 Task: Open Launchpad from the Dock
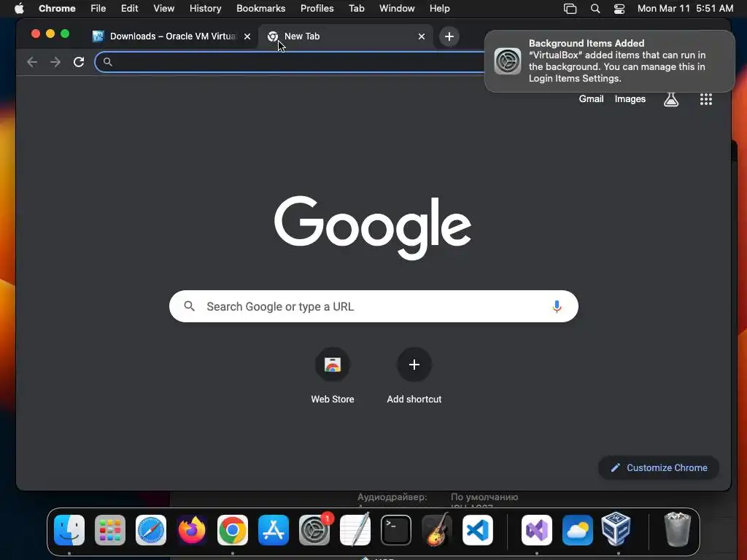point(110,530)
